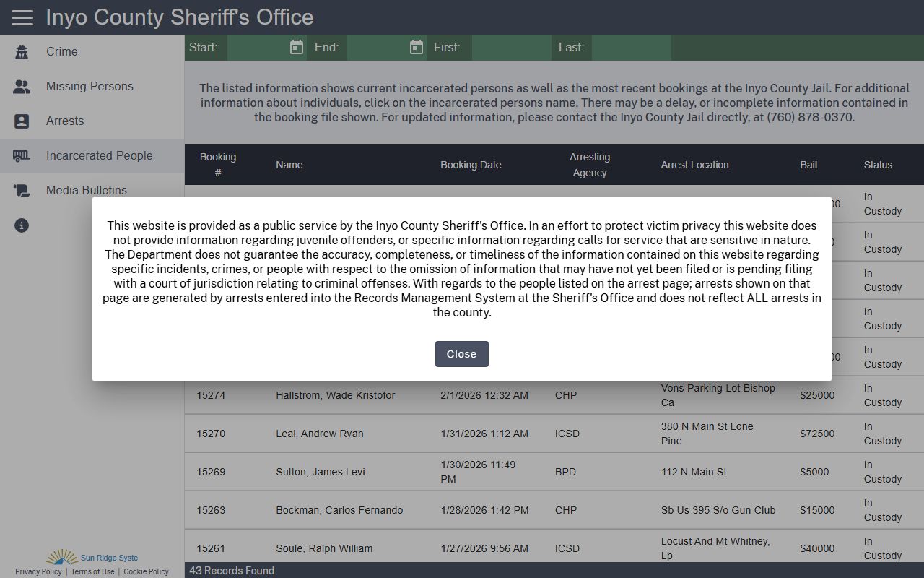Click booking number 15270

click(211, 433)
